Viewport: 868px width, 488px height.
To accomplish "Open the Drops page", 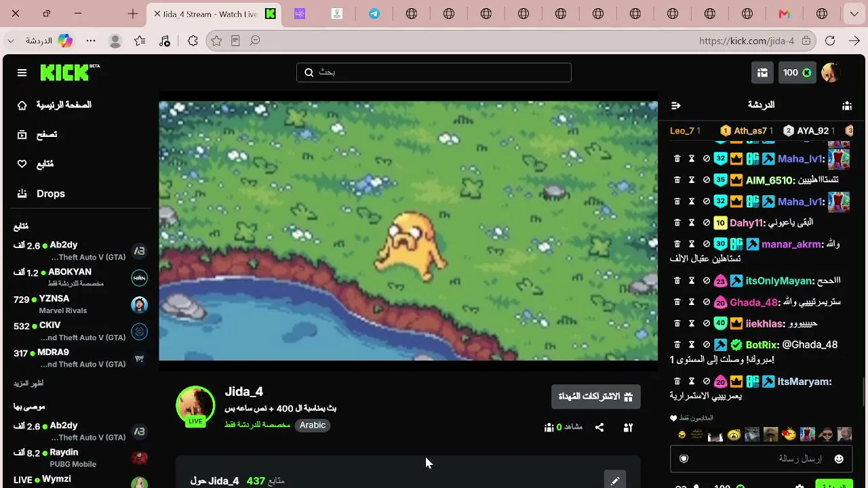I will tap(41, 194).
